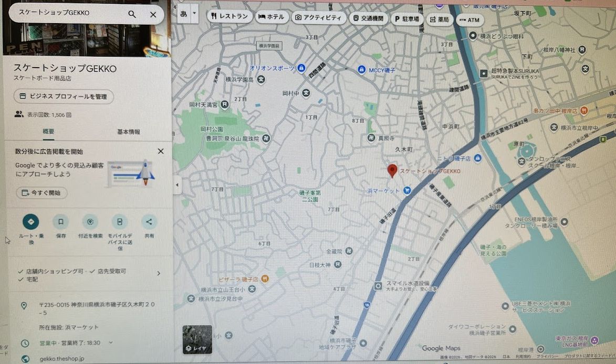The image size is (616, 364).
Task: Expand 店舗内ショッピング可 details with the chevron
Action: [x=159, y=273]
